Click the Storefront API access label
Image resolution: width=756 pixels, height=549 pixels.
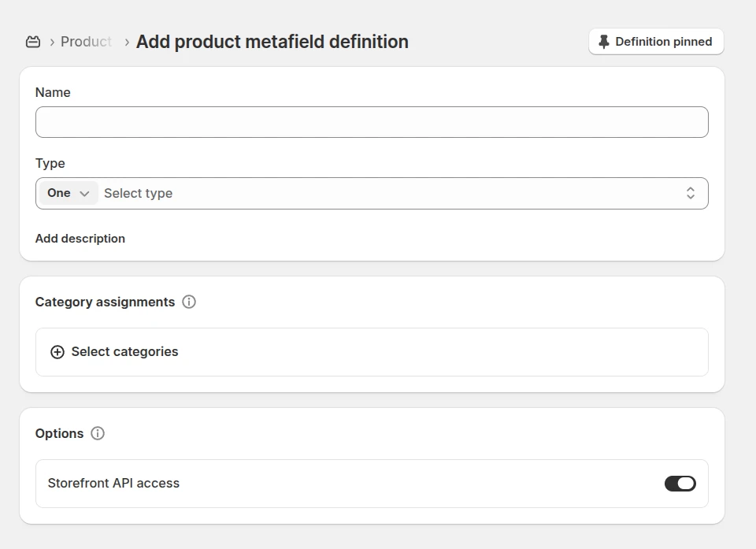(x=113, y=484)
